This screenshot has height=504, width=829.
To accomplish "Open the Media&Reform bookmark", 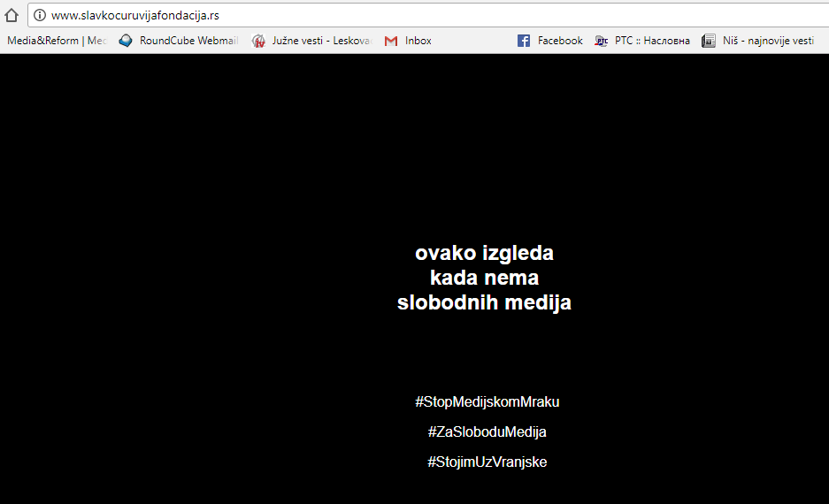I will [56, 41].
